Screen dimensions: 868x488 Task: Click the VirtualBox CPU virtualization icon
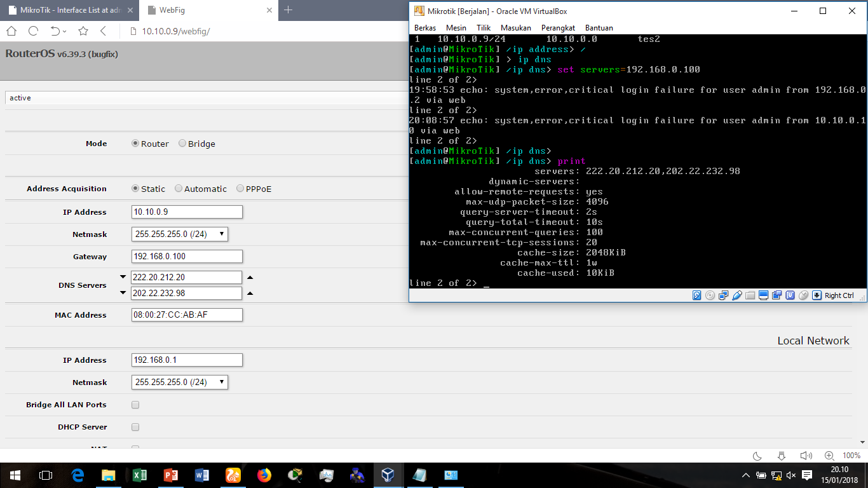point(790,295)
